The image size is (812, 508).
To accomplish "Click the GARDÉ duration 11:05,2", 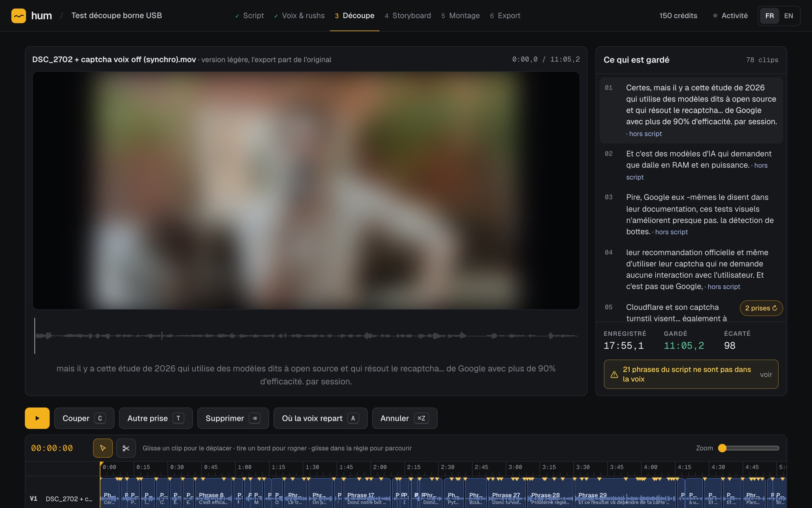I will pyautogui.click(x=684, y=345).
